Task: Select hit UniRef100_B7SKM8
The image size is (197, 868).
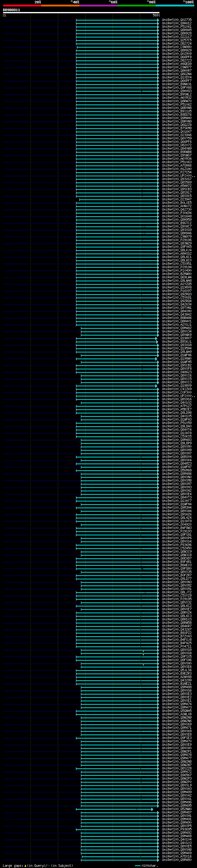Action: pos(177,128)
